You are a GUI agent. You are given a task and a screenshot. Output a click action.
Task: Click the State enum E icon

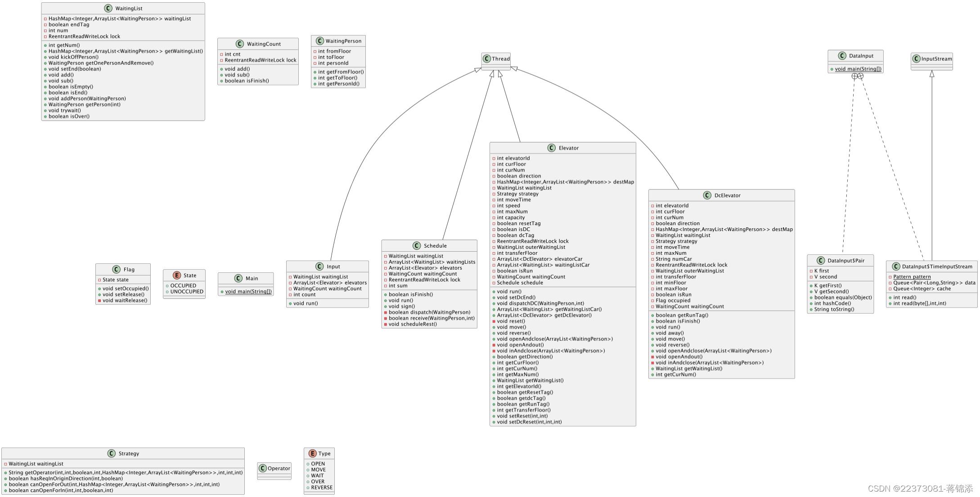pyautogui.click(x=177, y=275)
